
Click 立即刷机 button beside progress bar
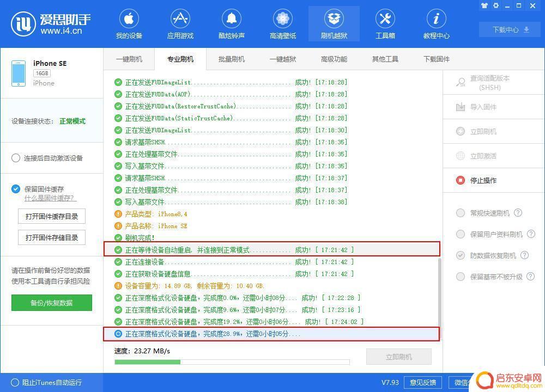pyautogui.click(x=399, y=357)
